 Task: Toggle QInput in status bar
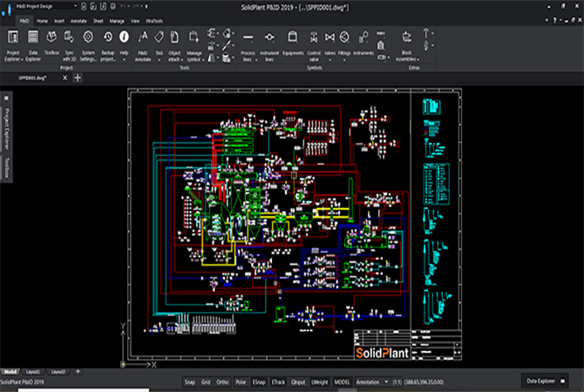(x=298, y=382)
